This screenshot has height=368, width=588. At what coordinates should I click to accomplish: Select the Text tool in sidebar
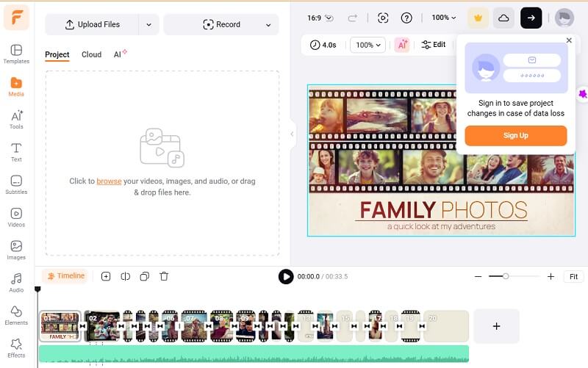tap(16, 152)
